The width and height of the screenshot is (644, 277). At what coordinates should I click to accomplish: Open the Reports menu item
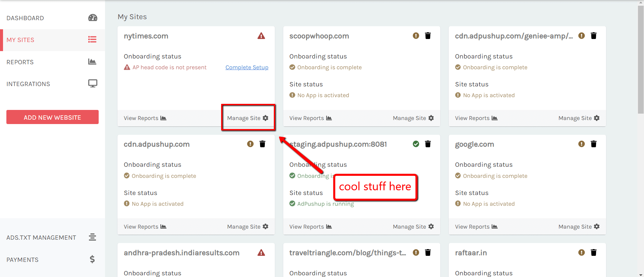[52, 62]
